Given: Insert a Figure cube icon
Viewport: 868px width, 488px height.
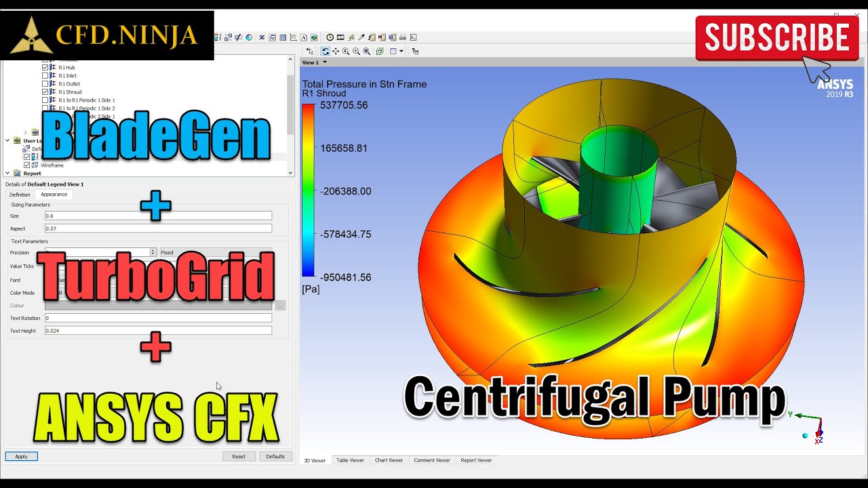Looking at the screenshot, I should coord(314,37).
